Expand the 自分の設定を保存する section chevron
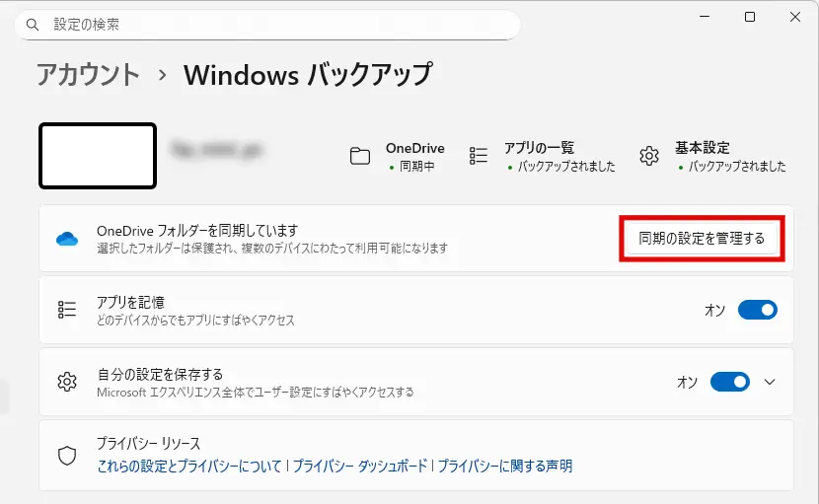Viewport: 819px width, 504px height. (x=770, y=382)
